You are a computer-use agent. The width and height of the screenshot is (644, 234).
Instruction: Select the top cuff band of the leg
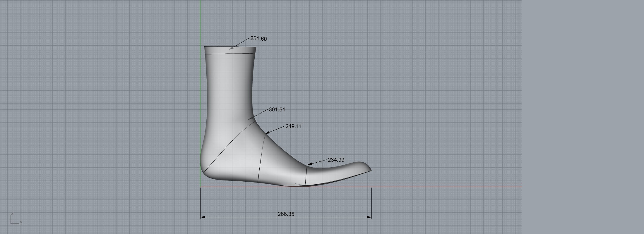(230, 50)
